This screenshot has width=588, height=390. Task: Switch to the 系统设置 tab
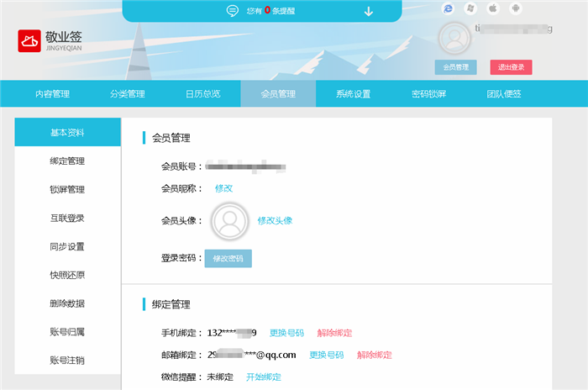[353, 94]
